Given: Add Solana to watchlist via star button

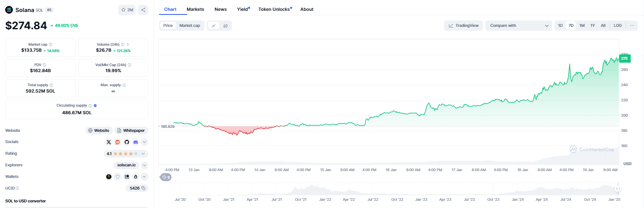Looking at the screenshot, I should pos(127,10).
